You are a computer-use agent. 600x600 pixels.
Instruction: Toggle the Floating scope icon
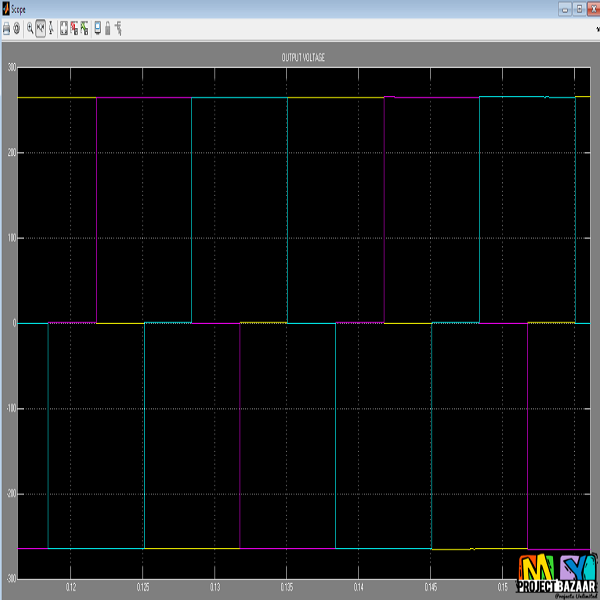98,29
